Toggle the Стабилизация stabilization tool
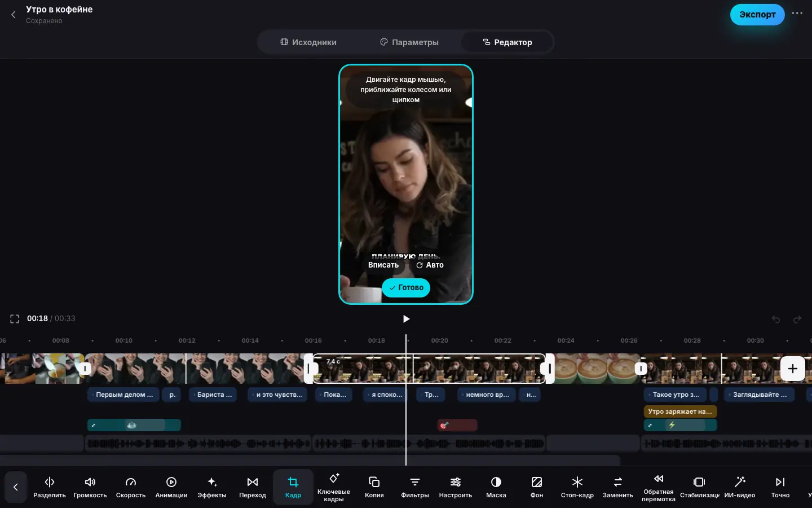Screen dimensions: 812x508 [x=699, y=487]
